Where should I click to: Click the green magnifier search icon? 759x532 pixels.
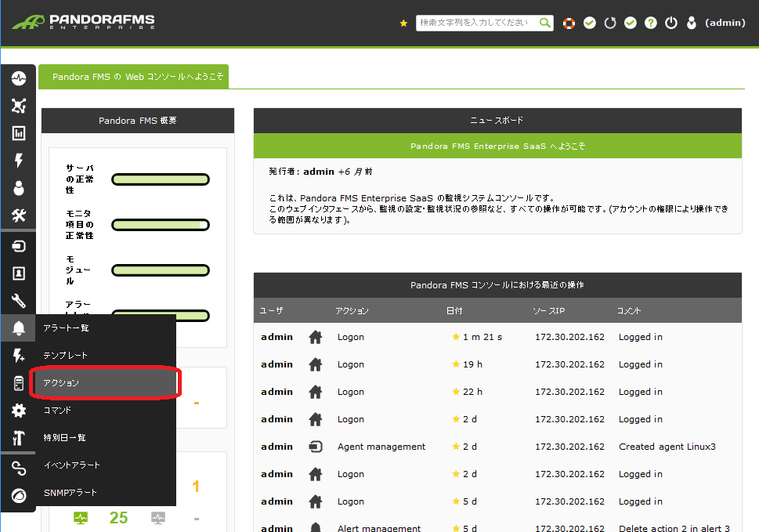pos(545,23)
